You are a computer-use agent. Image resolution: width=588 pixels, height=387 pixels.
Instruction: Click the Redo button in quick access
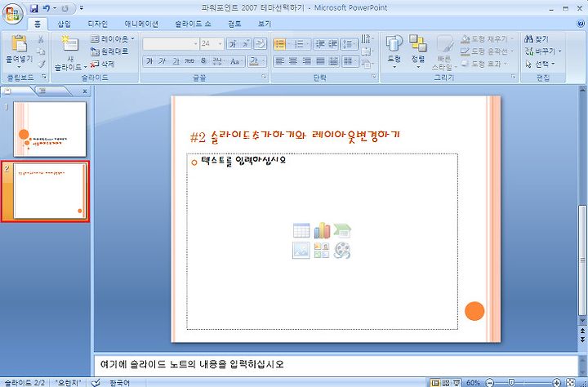[65, 8]
